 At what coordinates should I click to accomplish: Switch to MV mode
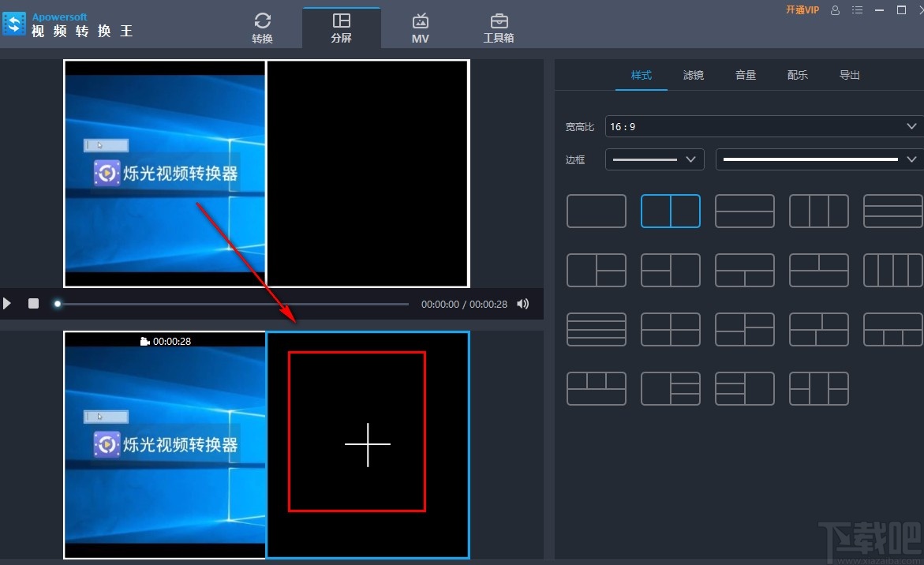coord(420,26)
